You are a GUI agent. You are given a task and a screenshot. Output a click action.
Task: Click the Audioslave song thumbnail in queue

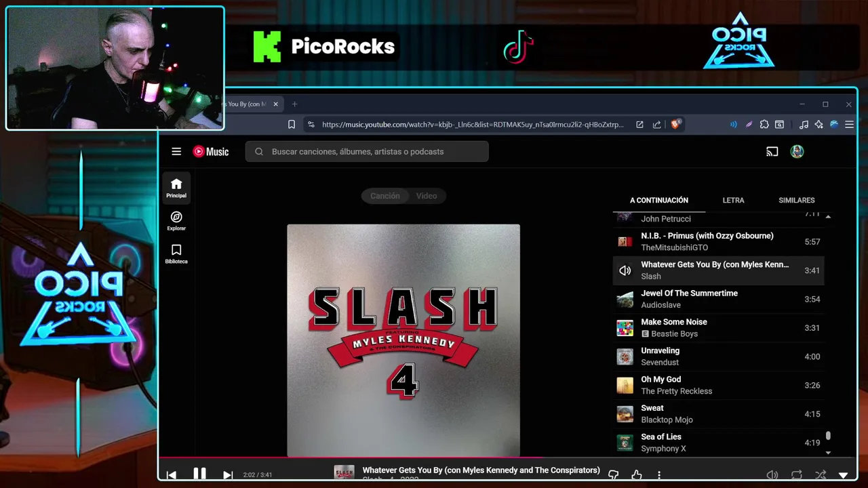(625, 300)
